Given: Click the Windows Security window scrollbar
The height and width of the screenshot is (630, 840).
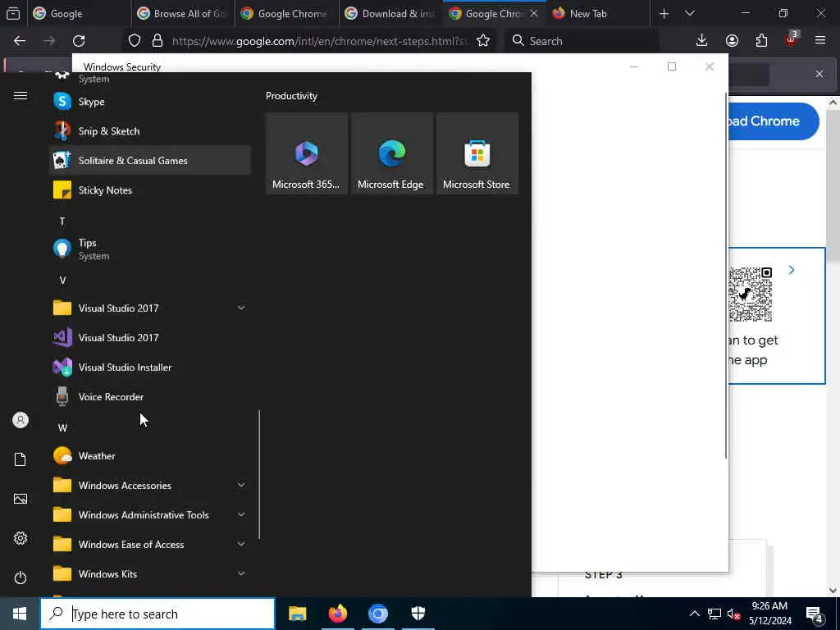Looking at the screenshot, I should (x=726, y=276).
